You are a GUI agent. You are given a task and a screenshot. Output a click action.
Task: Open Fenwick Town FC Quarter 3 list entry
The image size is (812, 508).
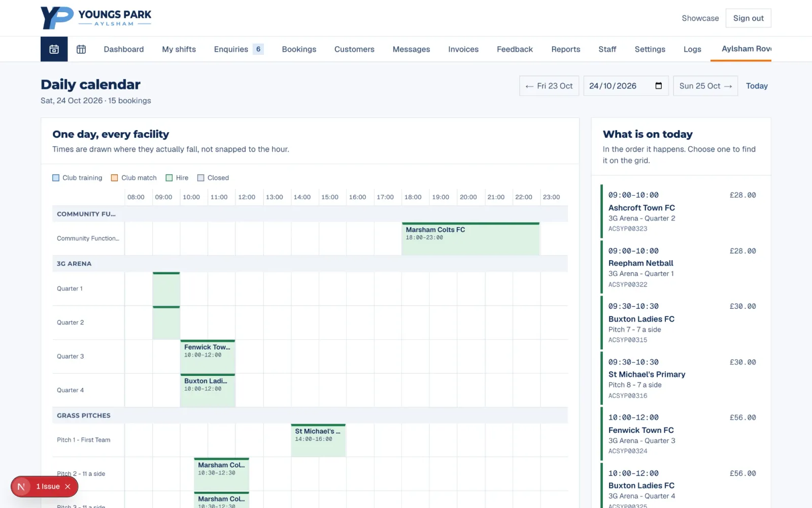[x=681, y=433]
